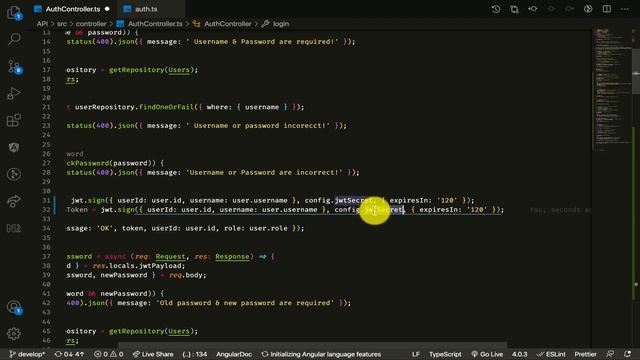This screenshot has height=360, width=640.
Task: Click the file history clock icon
Action: [x=496, y=9]
